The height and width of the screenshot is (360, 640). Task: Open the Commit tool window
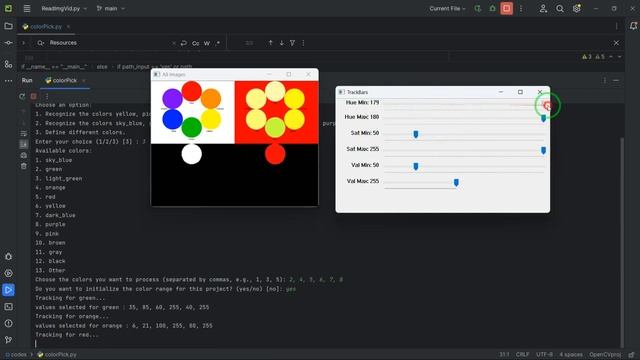coord(8,43)
